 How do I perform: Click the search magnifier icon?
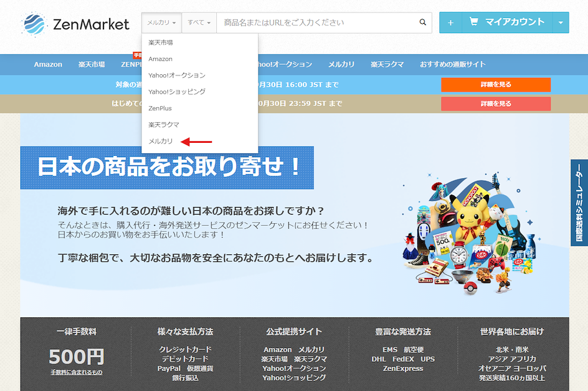422,22
